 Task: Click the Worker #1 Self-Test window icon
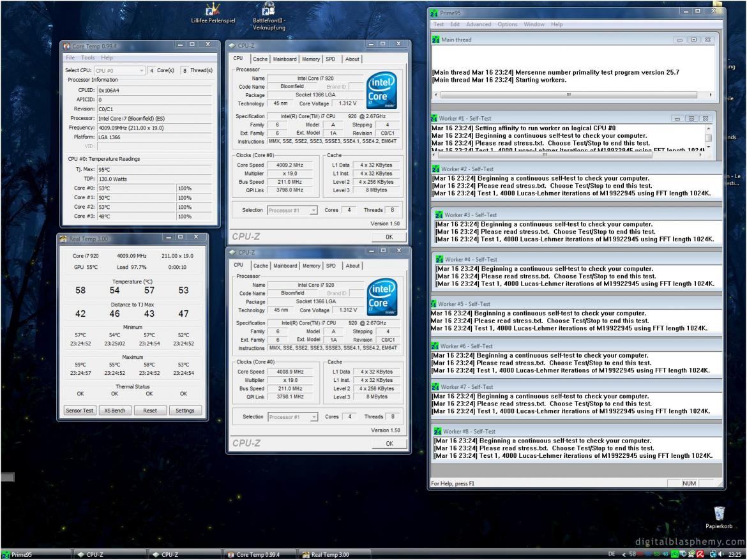pyautogui.click(x=434, y=118)
